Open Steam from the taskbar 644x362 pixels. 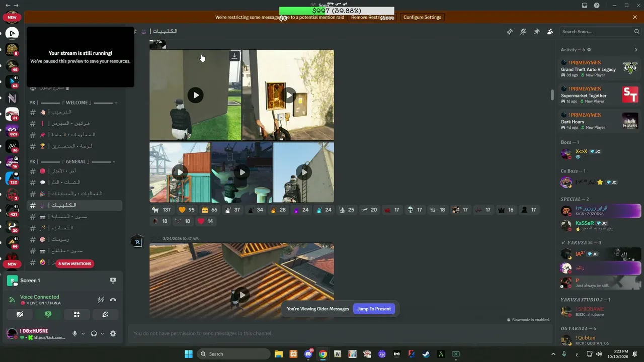(x=426, y=354)
